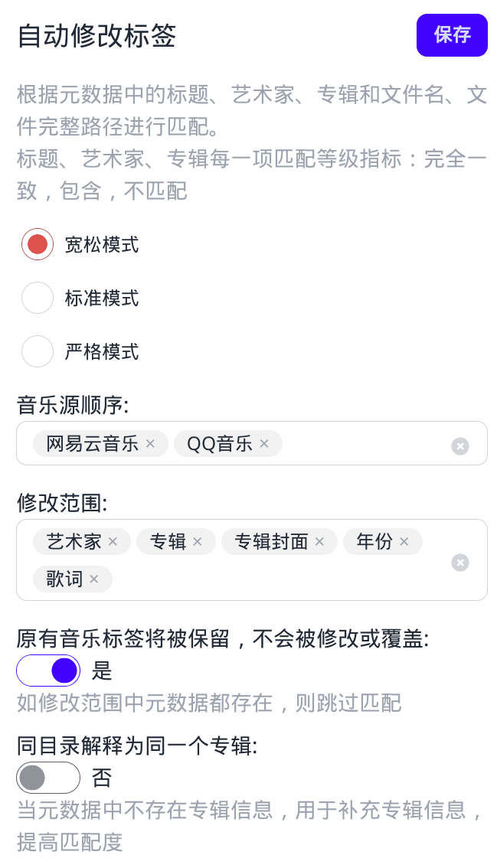Click the 专辑封面 tag label
This screenshot has width=497, height=868.
(271, 541)
